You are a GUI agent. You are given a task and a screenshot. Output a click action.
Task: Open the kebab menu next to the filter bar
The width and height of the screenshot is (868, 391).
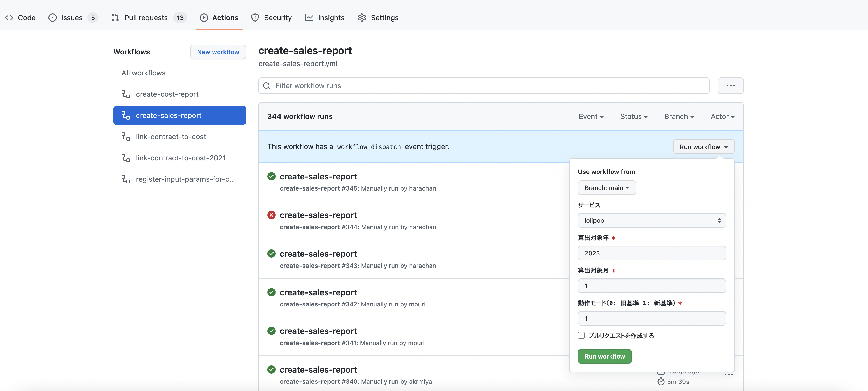(731, 86)
